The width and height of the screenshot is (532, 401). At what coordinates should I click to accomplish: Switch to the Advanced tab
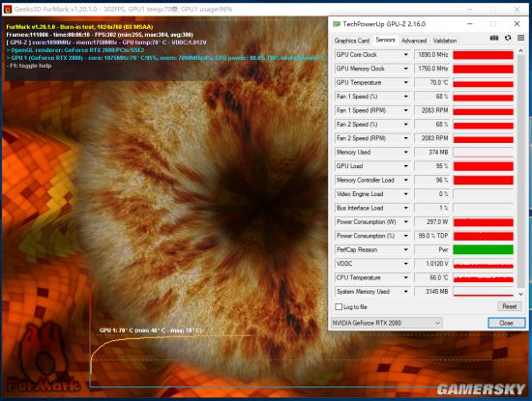414,41
